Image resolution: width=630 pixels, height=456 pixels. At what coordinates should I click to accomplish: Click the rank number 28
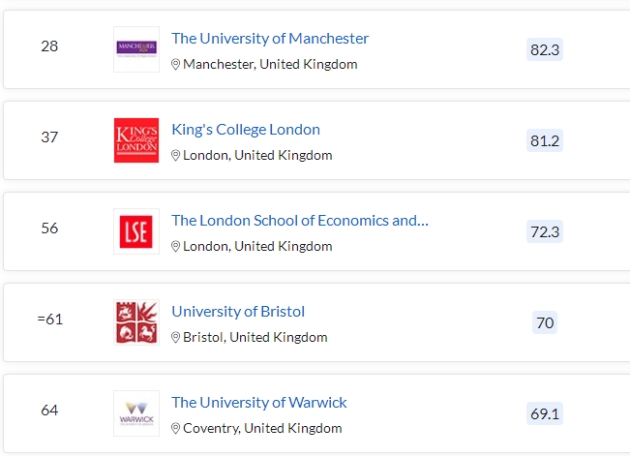(x=49, y=46)
